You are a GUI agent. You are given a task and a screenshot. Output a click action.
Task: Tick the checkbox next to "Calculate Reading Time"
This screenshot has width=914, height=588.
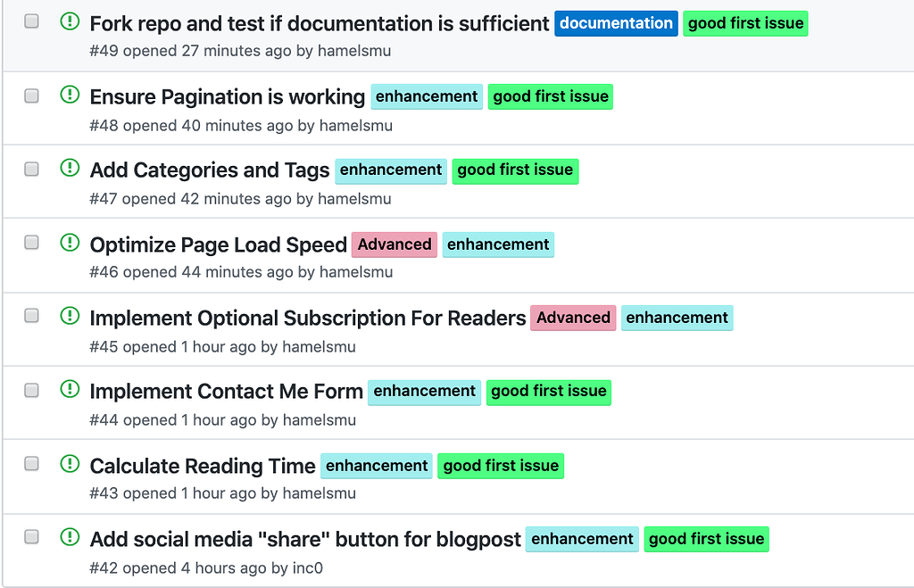31,461
